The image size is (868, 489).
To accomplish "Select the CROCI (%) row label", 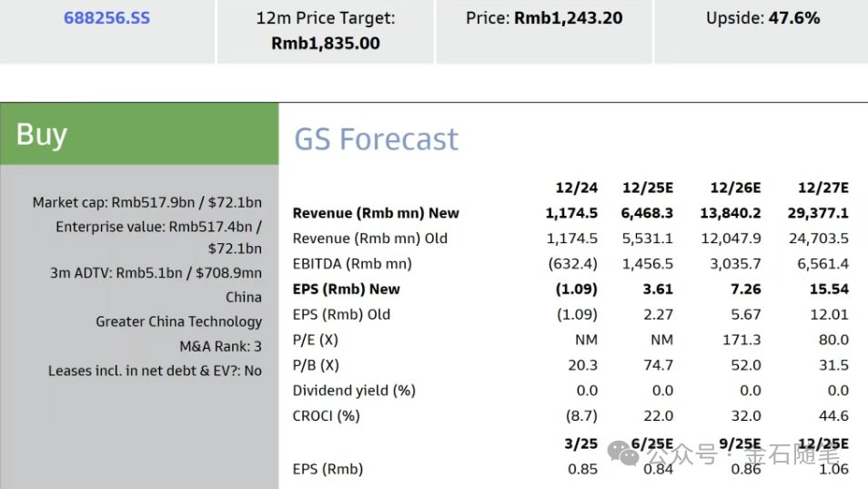I will coord(326,416).
